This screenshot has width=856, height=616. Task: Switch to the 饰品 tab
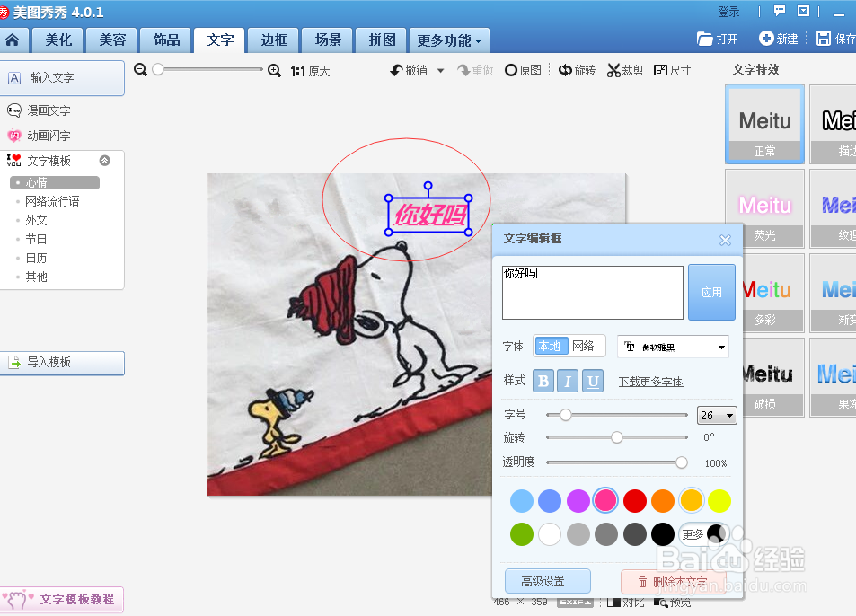click(166, 40)
